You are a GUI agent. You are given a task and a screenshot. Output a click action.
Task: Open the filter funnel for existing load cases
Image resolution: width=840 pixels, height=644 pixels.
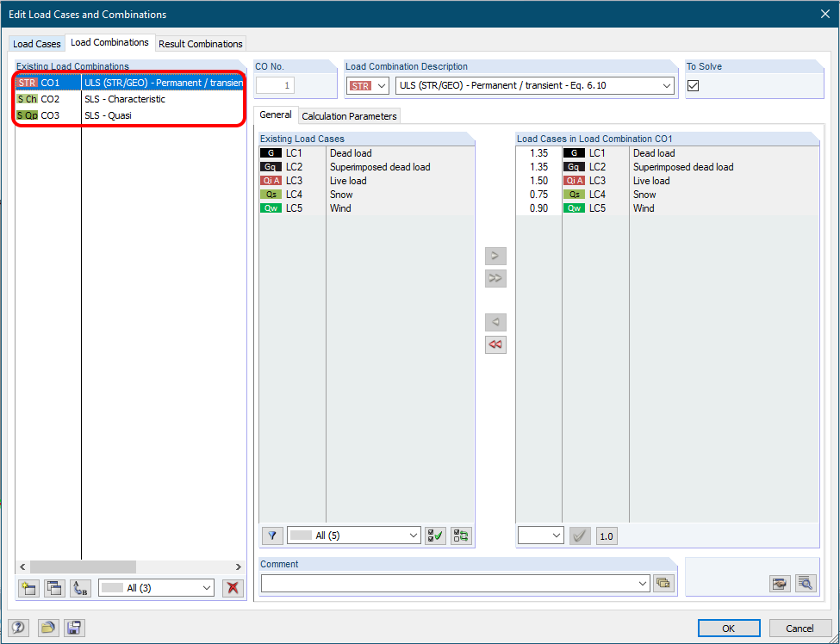[x=271, y=536]
